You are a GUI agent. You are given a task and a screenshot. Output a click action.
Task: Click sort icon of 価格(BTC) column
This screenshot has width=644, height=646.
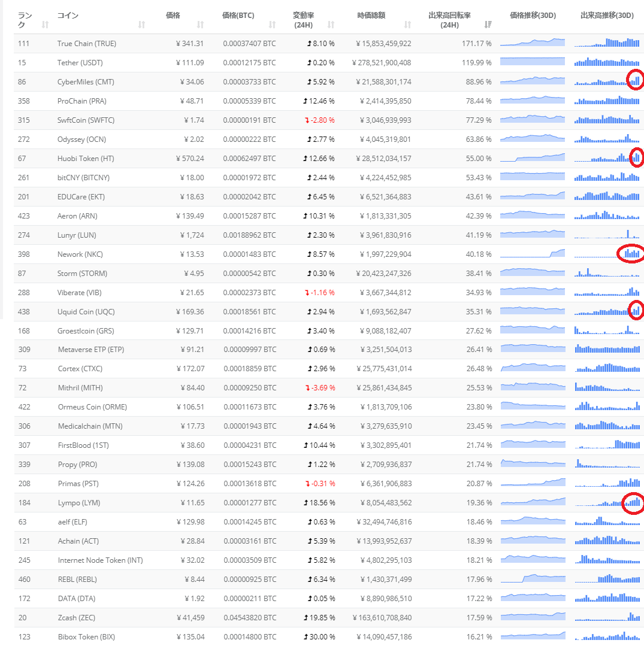click(272, 25)
